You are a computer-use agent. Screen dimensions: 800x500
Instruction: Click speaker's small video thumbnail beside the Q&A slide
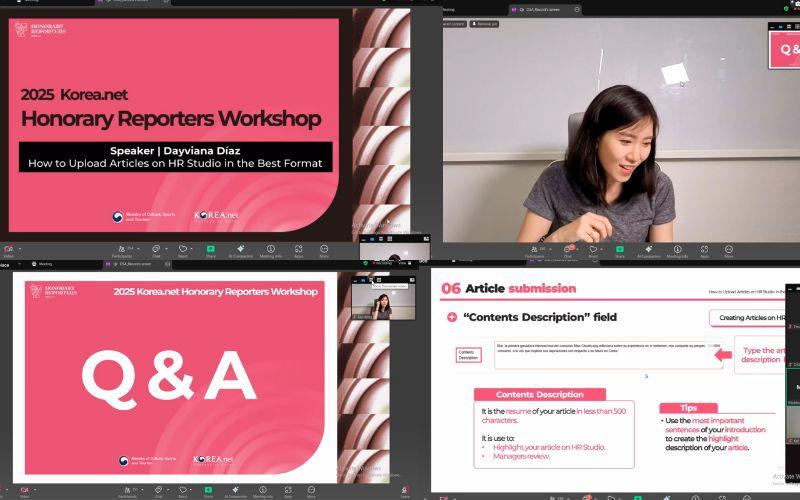tap(383, 302)
